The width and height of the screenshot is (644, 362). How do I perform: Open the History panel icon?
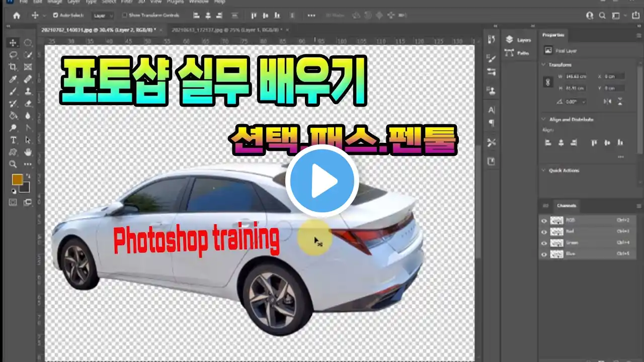pos(492,40)
